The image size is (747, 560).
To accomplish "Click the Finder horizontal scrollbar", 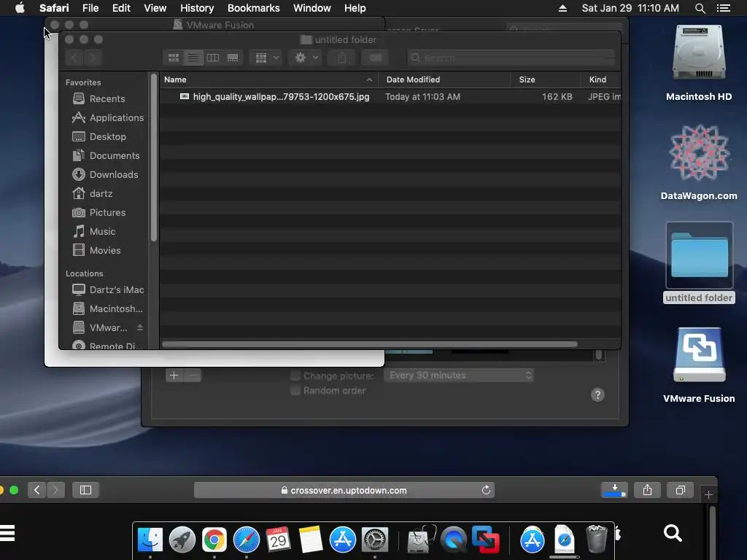I will tap(370, 344).
